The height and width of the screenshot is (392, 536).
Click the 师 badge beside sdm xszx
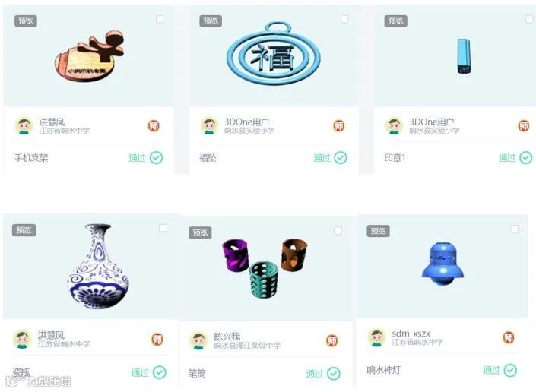pyautogui.click(x=509, y=337)
